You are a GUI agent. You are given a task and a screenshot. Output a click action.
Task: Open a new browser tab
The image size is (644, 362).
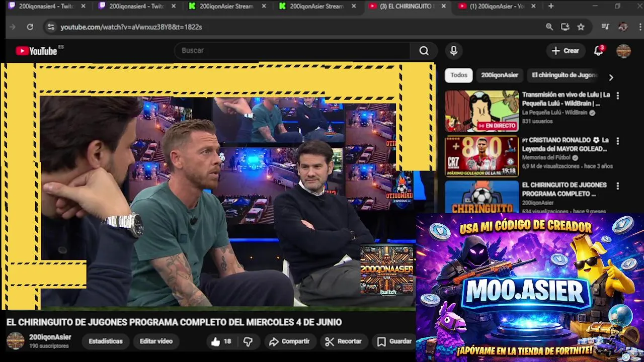[x=551, y=6]
